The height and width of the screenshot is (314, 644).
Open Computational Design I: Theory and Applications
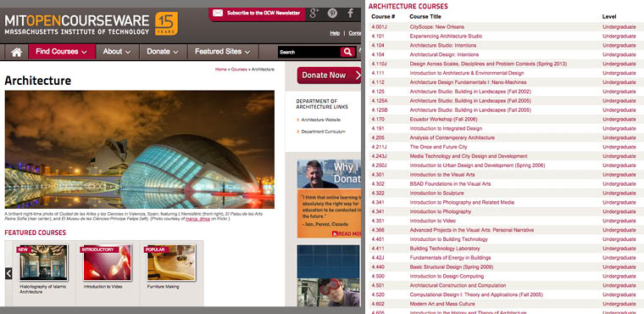[x=476, y=294]
